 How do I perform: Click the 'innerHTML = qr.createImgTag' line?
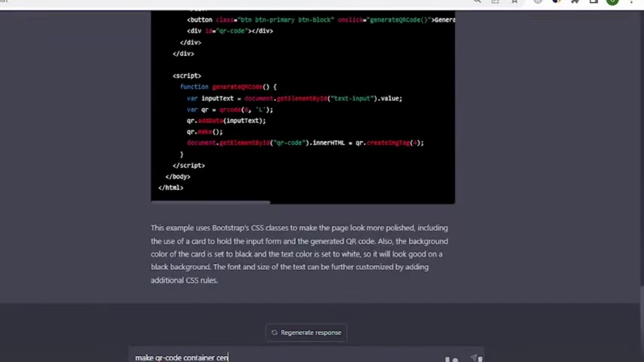pos(305,143)
